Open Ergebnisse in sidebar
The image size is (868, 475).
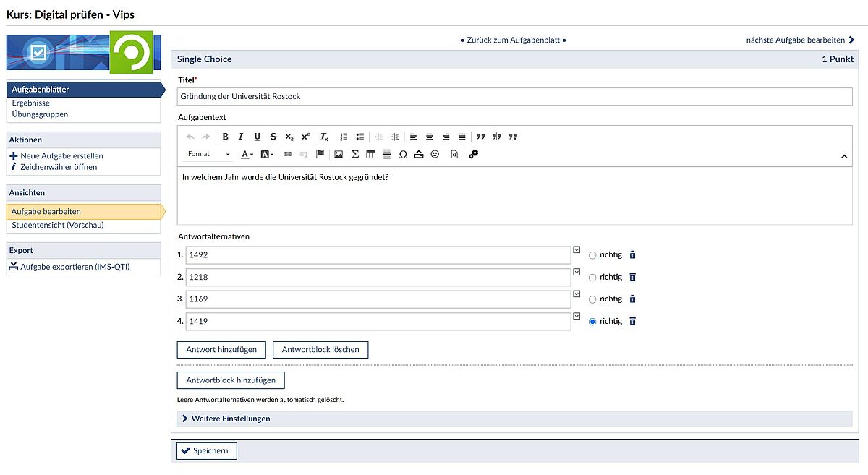point(31,103)
